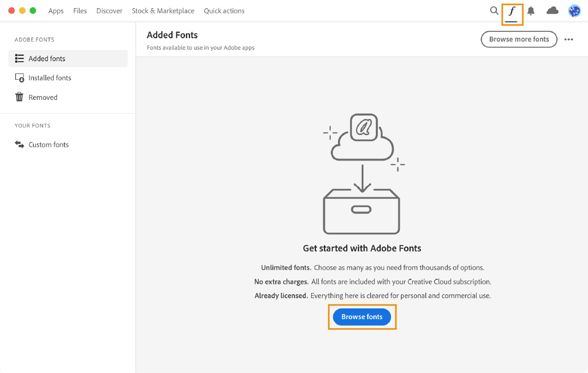The width and height of the screenshot is (588, 373).
Task: Click the Removed trash icon
Action: (x=20, y=97)
